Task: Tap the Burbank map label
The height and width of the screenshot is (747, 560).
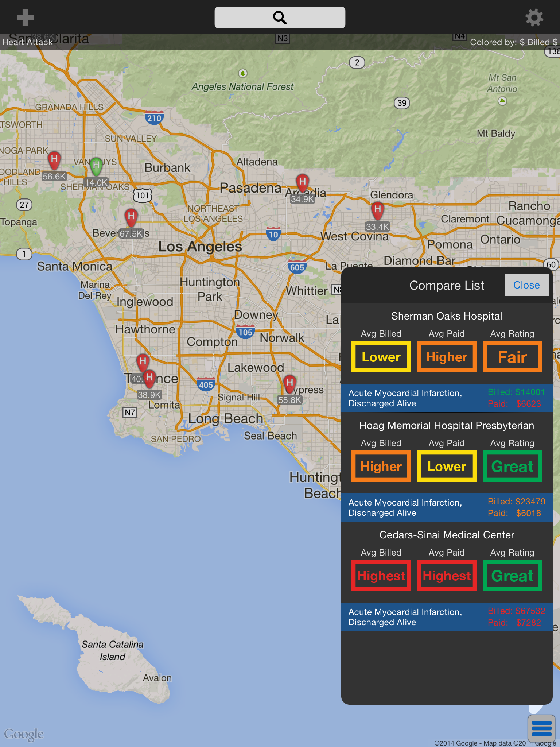Action: click(167, 168)
